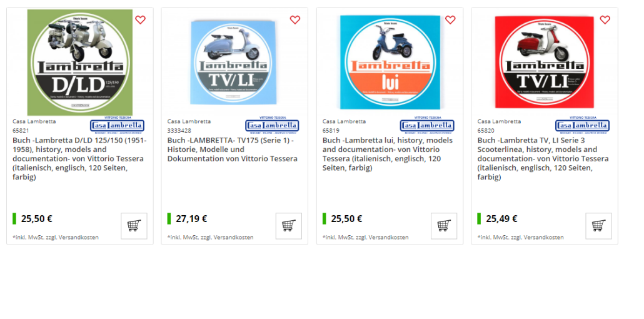
Task: Open title link Buch LAMBRETTA TV175 Serie 1
Action: coord(233,149)
